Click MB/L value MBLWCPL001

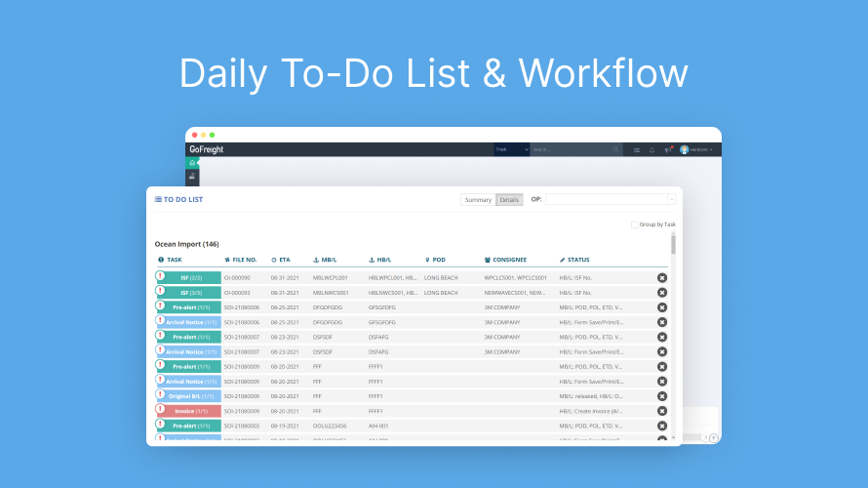click(x=330, y=278)
